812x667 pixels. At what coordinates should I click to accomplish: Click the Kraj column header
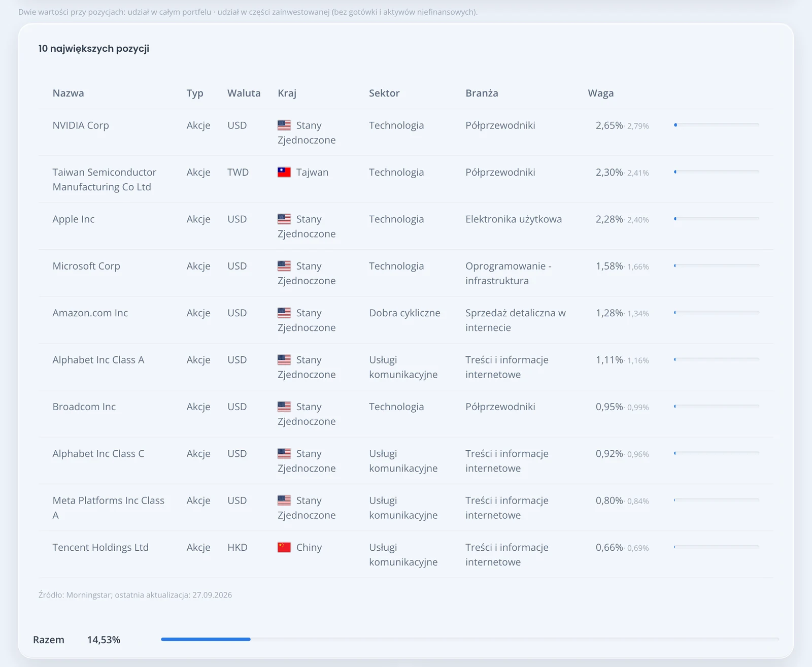(287, 93)
